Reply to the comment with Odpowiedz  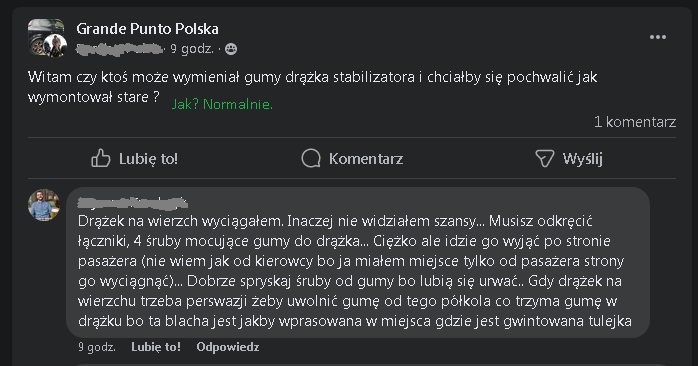(x=227, y=347)
